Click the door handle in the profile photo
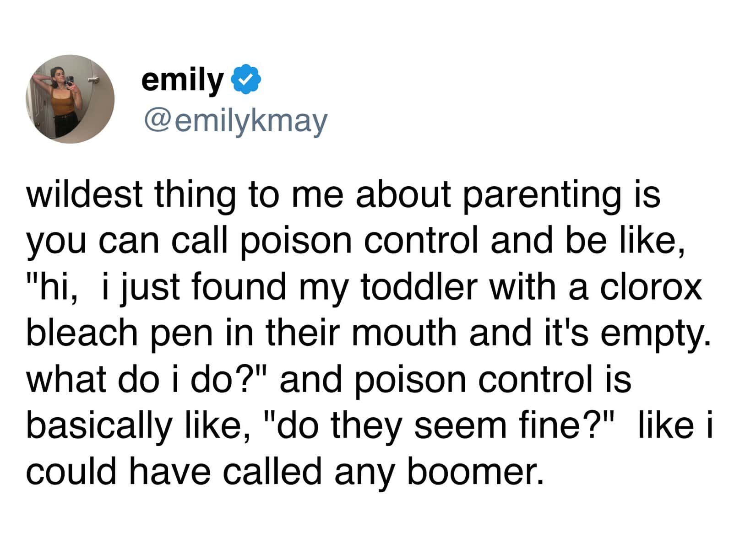The width and height of the screenshot is (756, 549). 92,81
